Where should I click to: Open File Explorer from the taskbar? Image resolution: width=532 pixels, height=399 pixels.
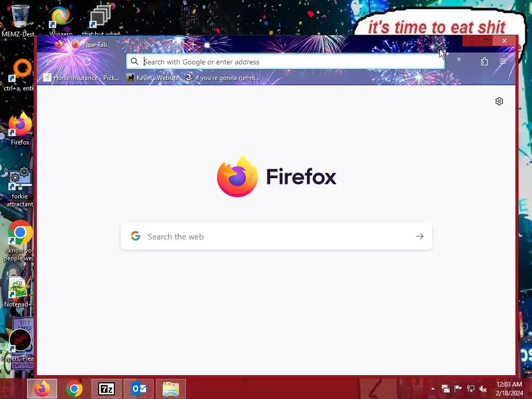(x=170, y=389)
